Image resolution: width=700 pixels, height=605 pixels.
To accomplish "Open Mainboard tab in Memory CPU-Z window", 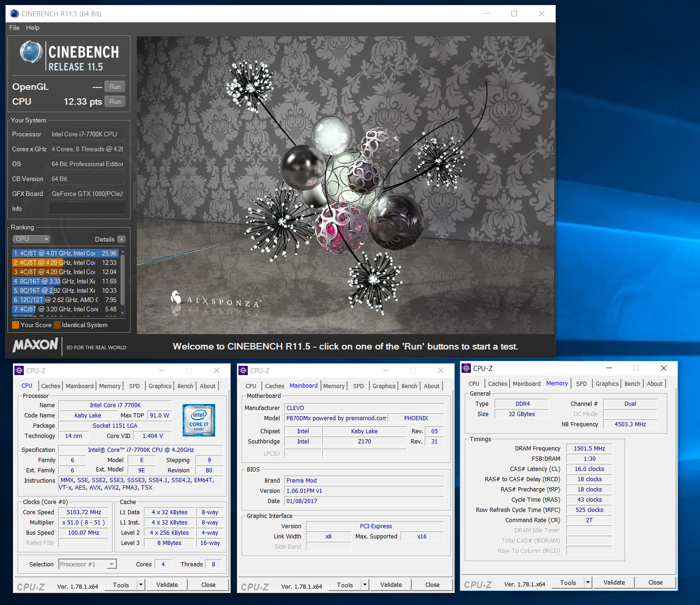I will click(x=526, y=383).
